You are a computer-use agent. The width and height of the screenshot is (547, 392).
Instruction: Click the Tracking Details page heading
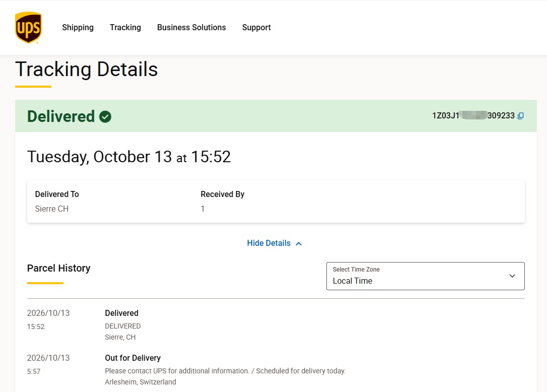click(87, 69)
